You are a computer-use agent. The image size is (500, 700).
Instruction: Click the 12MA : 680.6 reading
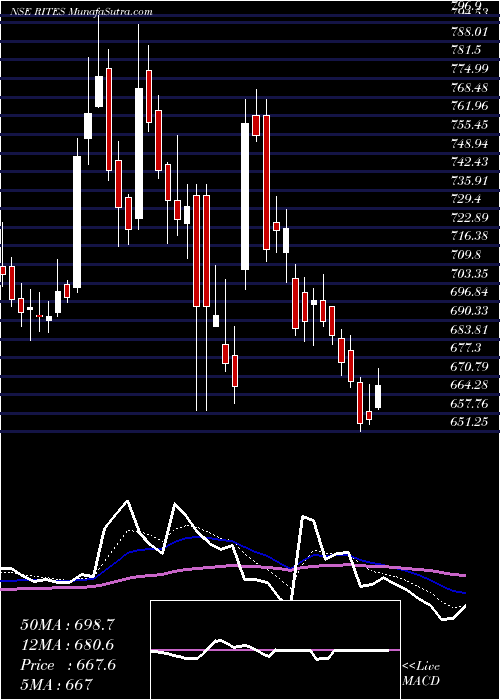coord(67,645)
